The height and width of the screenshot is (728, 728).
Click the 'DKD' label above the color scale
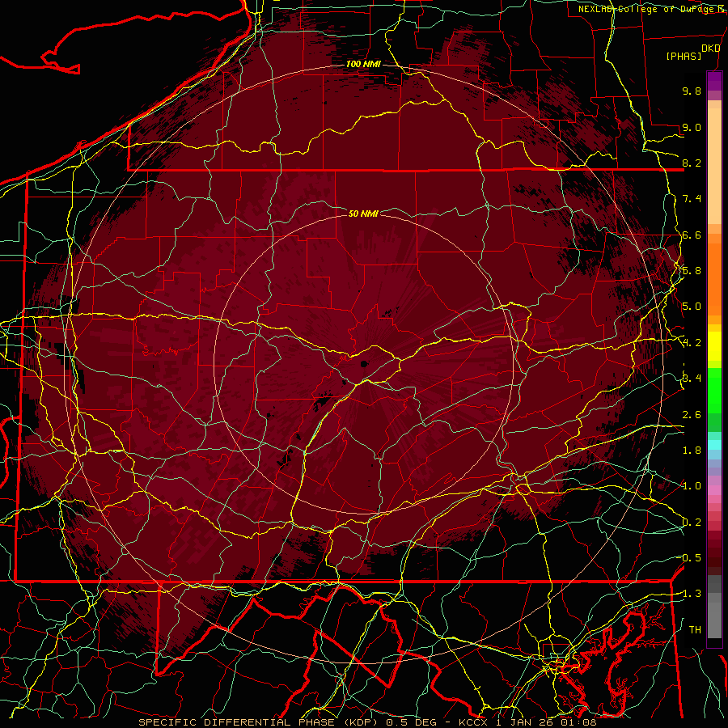(711, 49)
